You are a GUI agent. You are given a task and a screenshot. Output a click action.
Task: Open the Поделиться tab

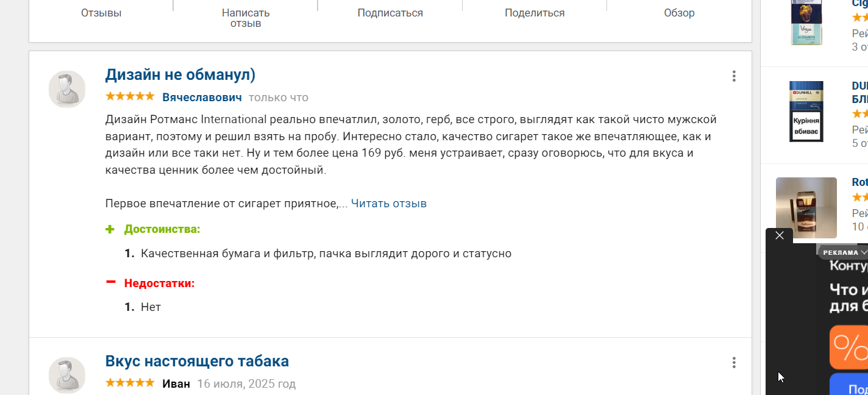(x=535, y=13)
